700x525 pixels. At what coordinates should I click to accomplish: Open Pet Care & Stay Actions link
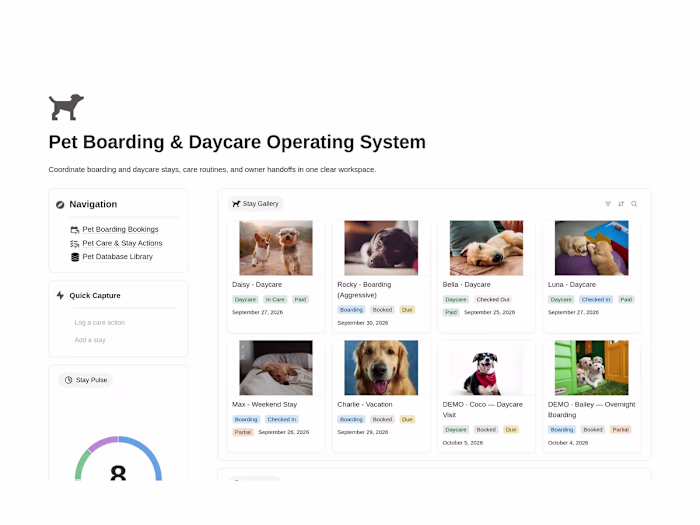point(122,243)
